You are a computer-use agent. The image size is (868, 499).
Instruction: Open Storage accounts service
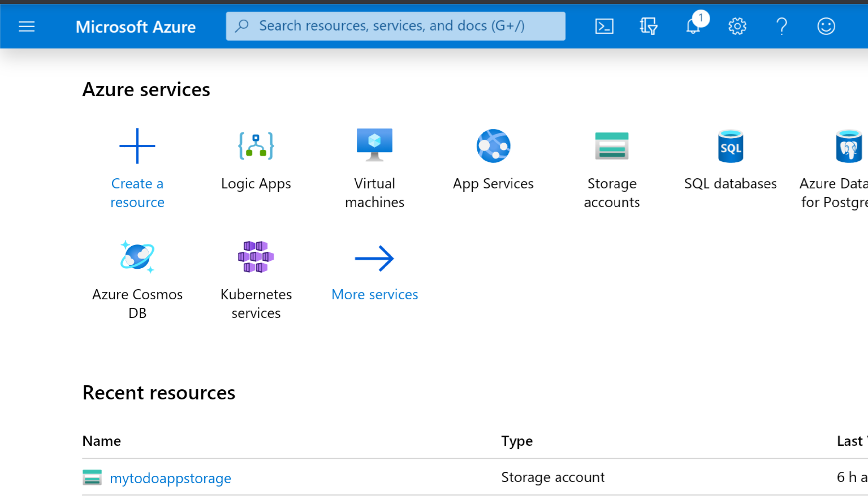(612, 146)
